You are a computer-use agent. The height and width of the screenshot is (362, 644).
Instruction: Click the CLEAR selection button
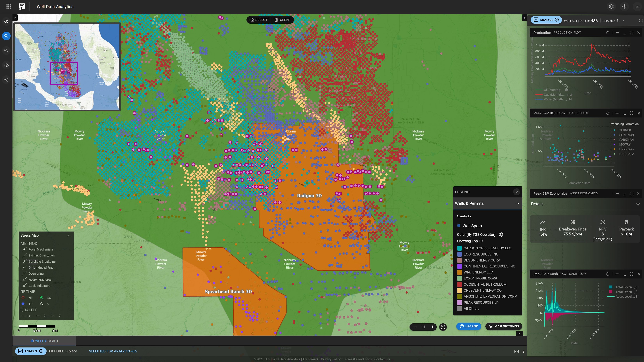pos(283,20)
